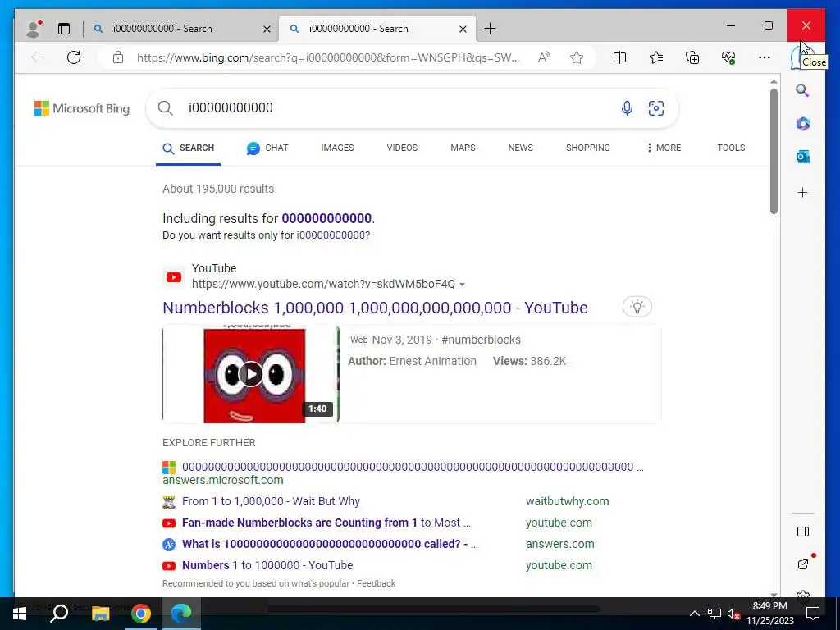Viewport: 840px width, 630px height.
Task: Start Read aloud from address bar
Action: tap(545, 57)
